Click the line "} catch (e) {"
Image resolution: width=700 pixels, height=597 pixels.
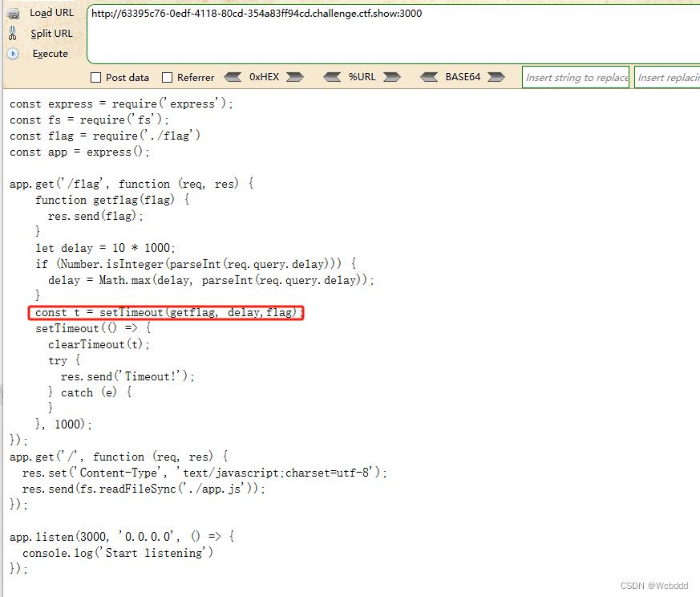click(90, 393)
